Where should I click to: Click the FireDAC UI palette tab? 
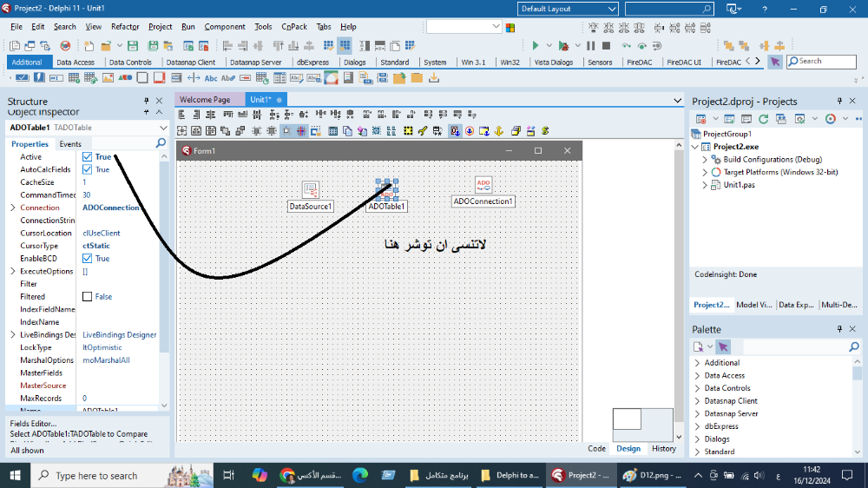[684, 62]
